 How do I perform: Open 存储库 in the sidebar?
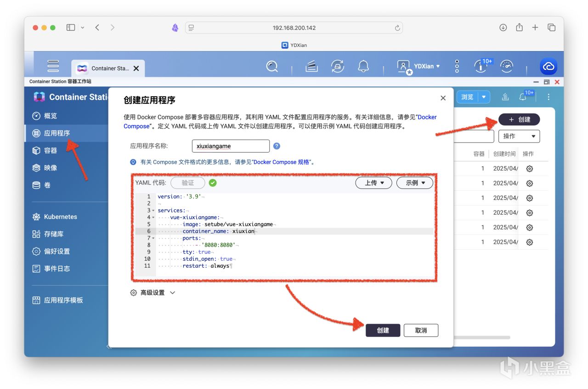coord(67,234)
